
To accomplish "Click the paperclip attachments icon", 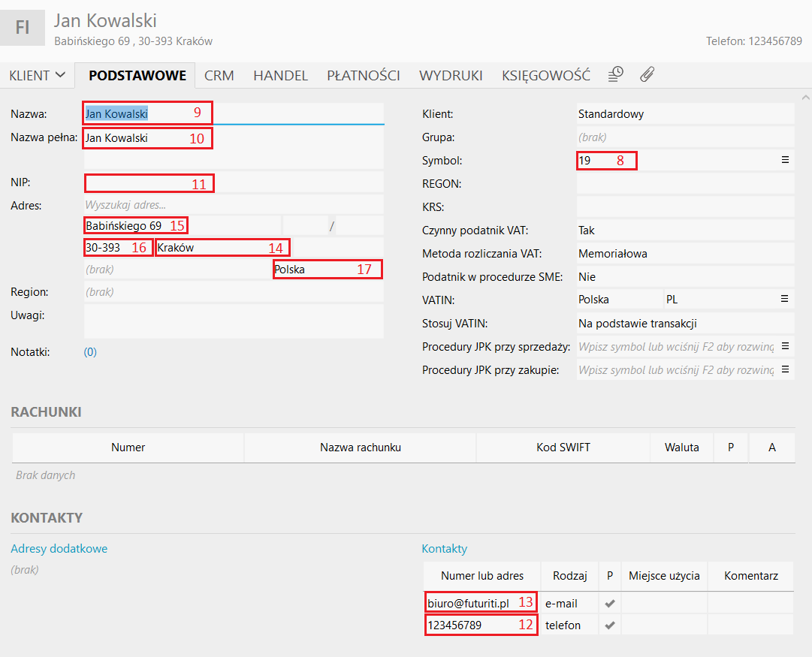I will (x=647, y=74).
